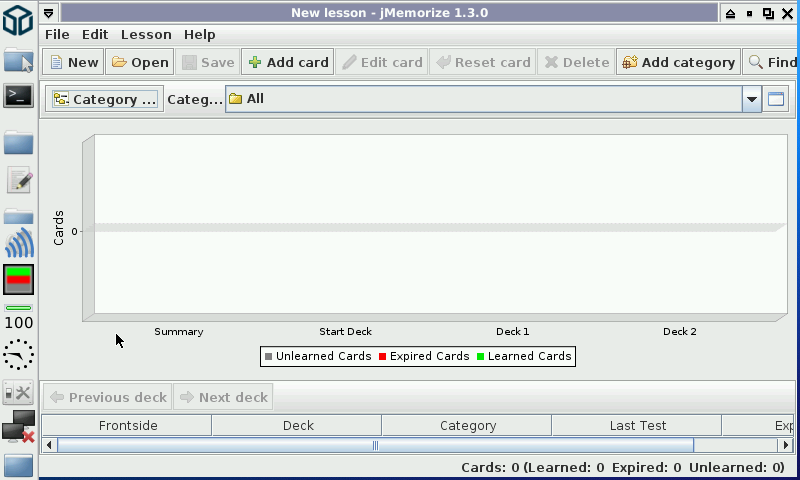Open the All category combo box

click(484, 99)
